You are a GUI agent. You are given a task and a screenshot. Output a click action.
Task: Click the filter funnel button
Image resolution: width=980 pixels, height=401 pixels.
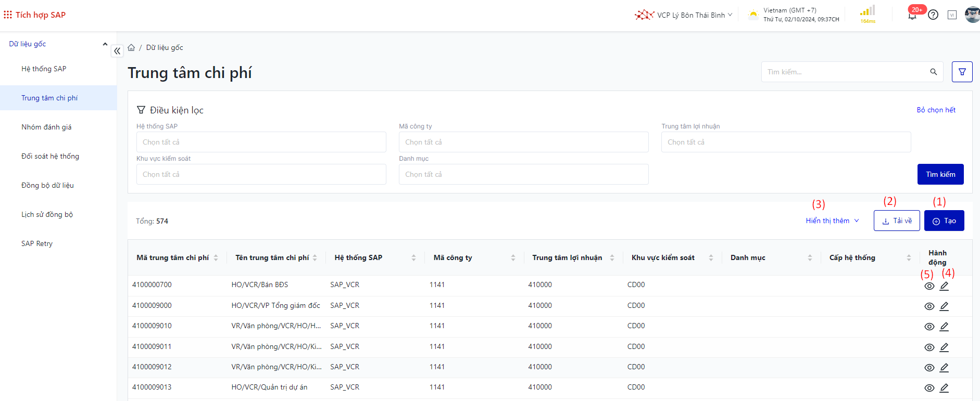pyautogui.click(x=962, y=72)
